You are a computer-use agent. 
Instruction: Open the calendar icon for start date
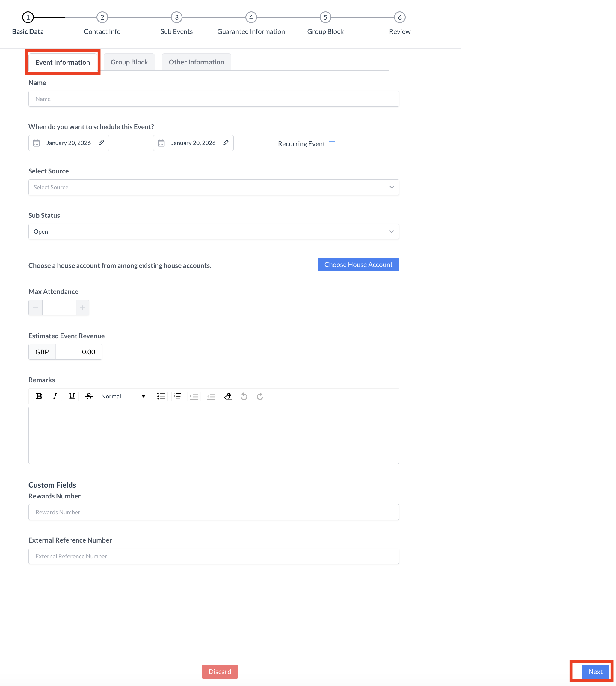36,143
